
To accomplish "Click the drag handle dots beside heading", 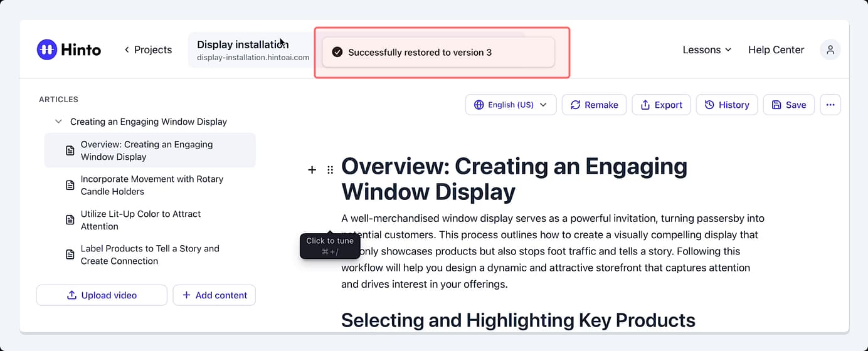I will (331, 170).
